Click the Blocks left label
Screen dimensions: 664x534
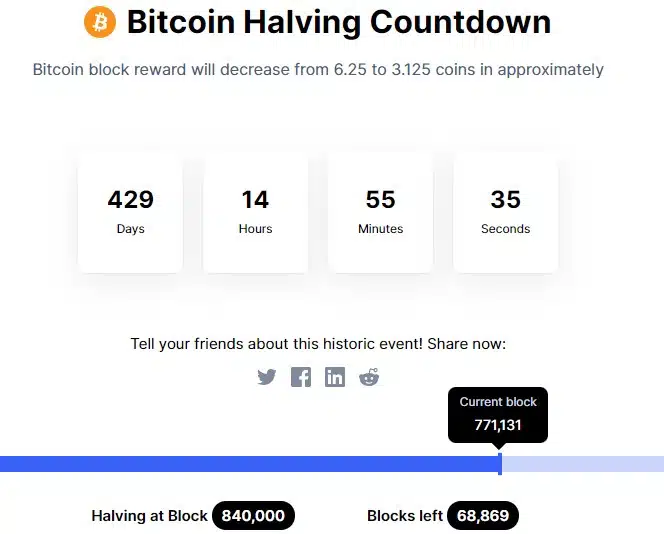(405, 516)
